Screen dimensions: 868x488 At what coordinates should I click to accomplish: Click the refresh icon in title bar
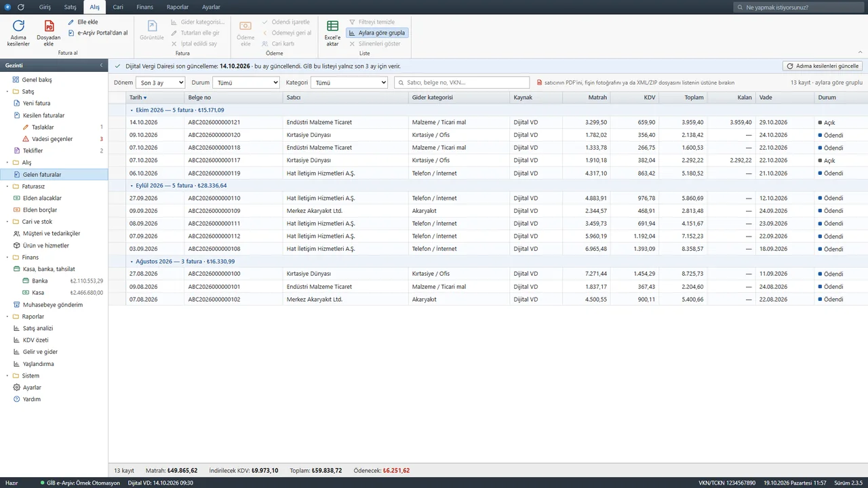21,7
